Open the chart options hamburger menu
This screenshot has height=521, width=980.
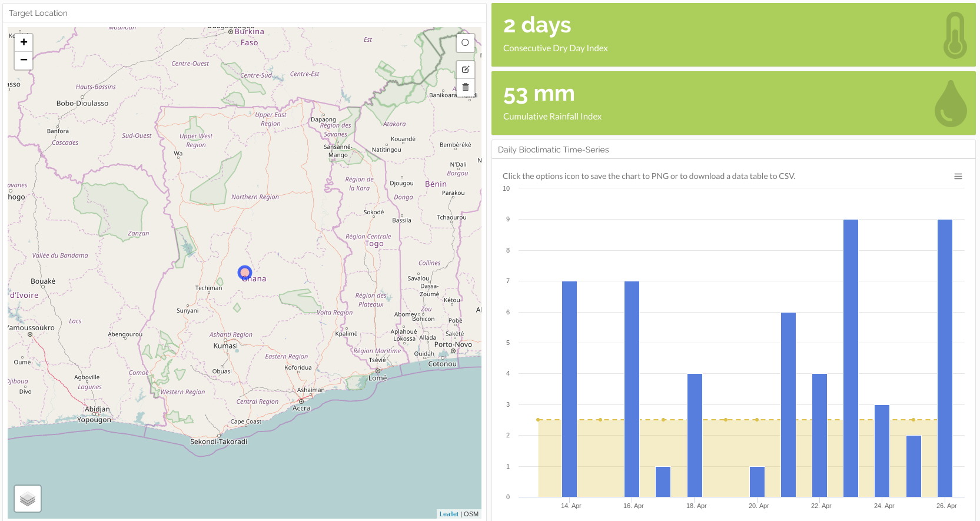click(958, 177)
